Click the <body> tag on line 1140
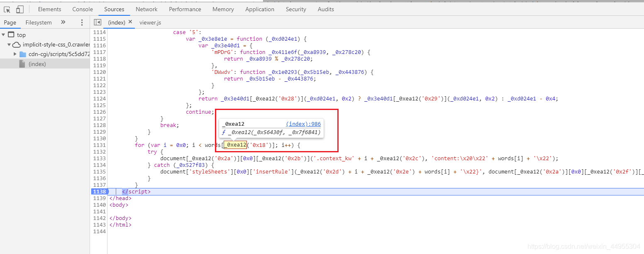The image size is (644, 254). [119, 205]
